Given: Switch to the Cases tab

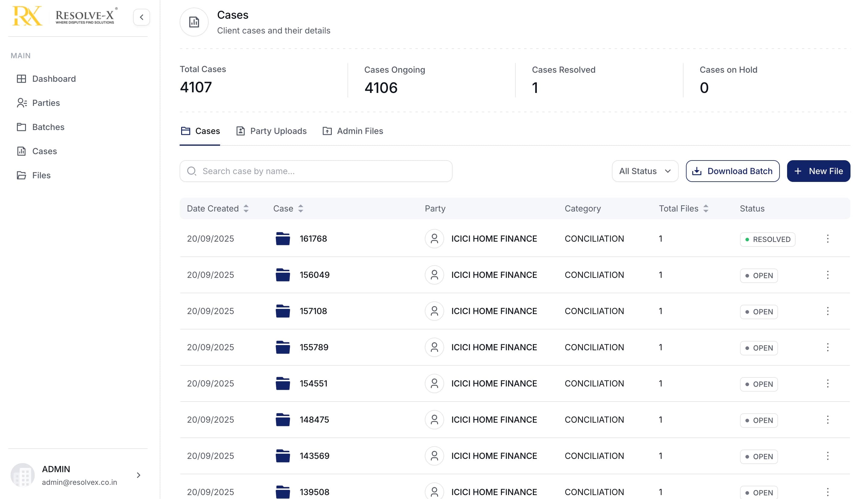Looking at the screenshot, I should pos(200,131).
